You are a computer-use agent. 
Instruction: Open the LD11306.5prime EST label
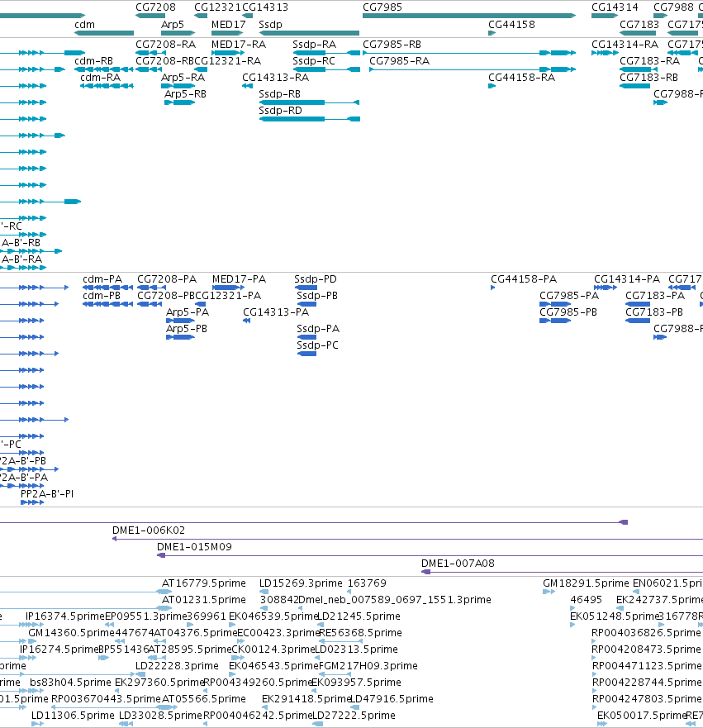73,716
